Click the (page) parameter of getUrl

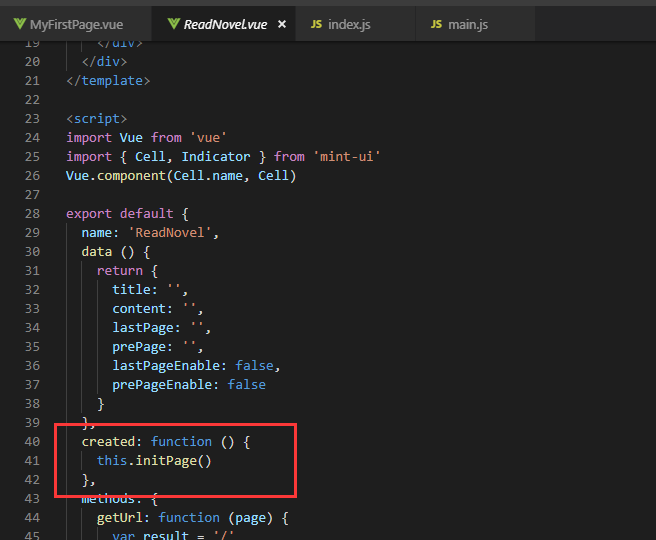(x=250, y=518)
